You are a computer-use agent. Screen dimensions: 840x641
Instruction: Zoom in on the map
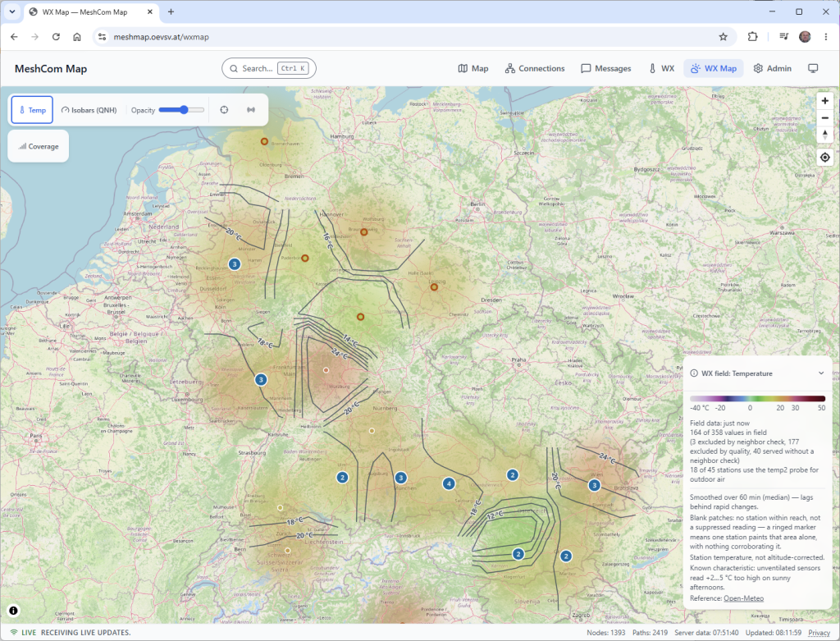(x=825, y=101)
